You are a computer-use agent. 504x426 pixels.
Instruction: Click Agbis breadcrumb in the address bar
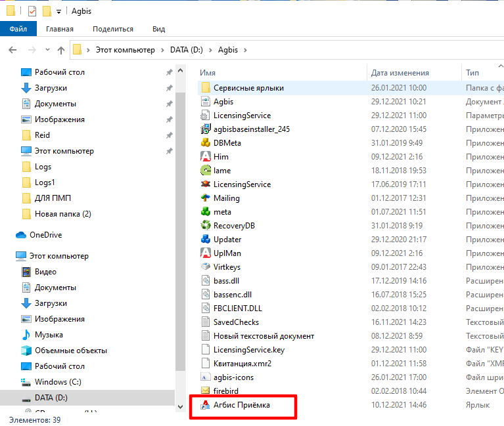click(228, 50)
